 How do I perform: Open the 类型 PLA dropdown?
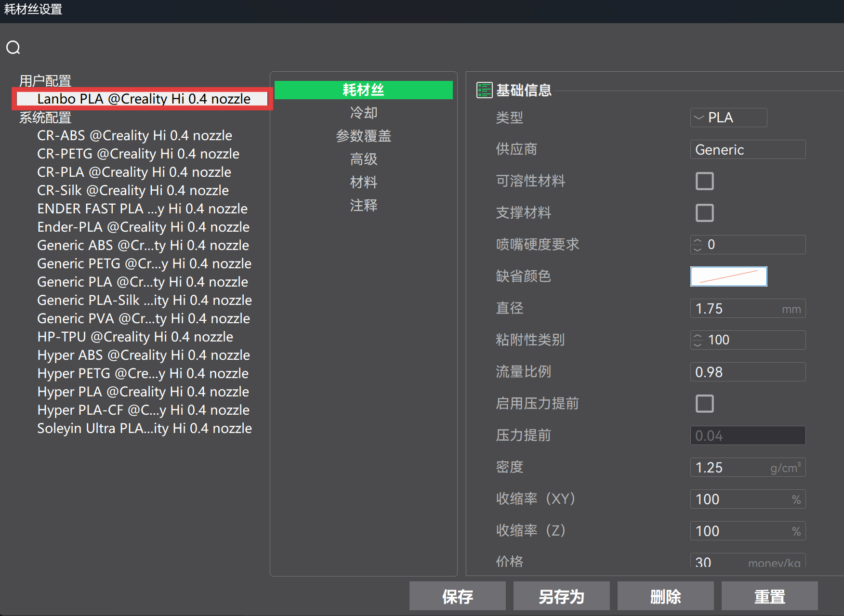pos(728,118)
